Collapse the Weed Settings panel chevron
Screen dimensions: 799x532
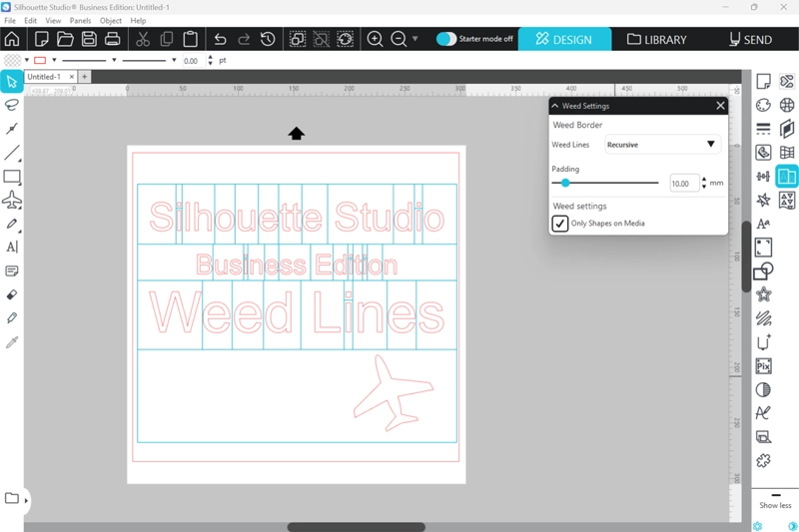click(x=555, y=106)
